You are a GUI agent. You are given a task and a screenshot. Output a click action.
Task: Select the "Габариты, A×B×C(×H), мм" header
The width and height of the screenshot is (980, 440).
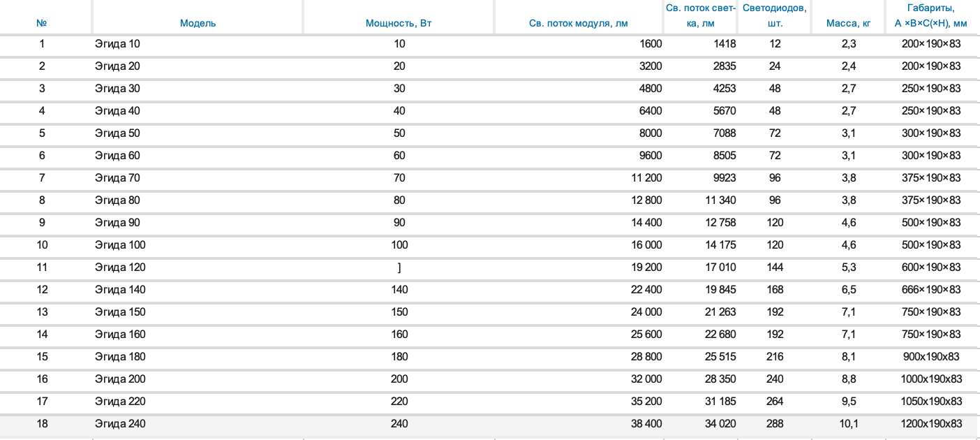(x=930, y=16)
